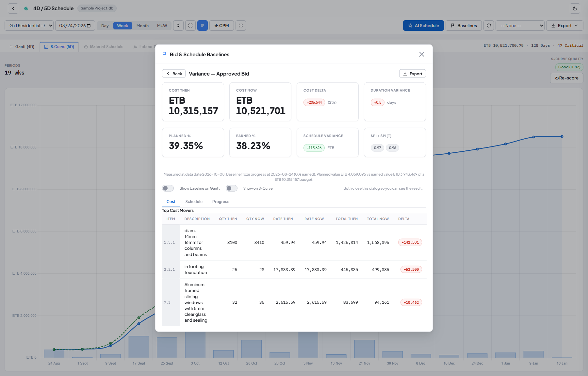Click the app logo icon in the header
This screenshot has width=588, height=376.
click(x=26, y=9)
